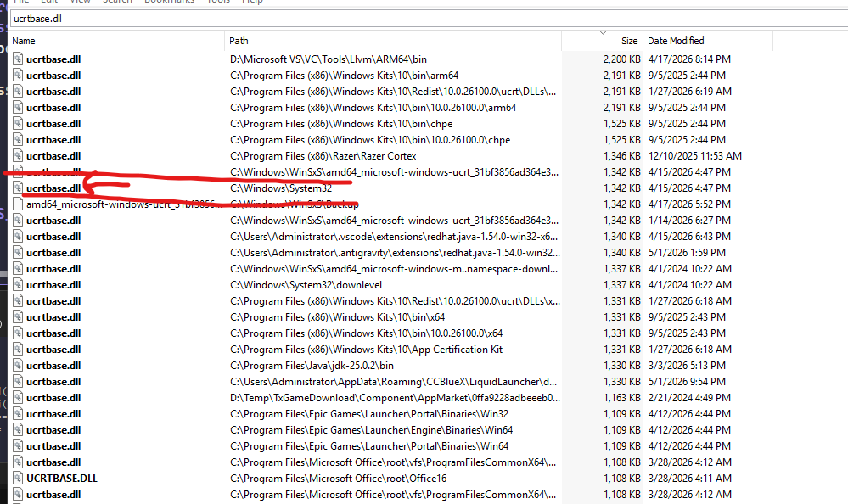Click the file icon in the .vscode extensions row
848x504 pixels.
[18, 237]
